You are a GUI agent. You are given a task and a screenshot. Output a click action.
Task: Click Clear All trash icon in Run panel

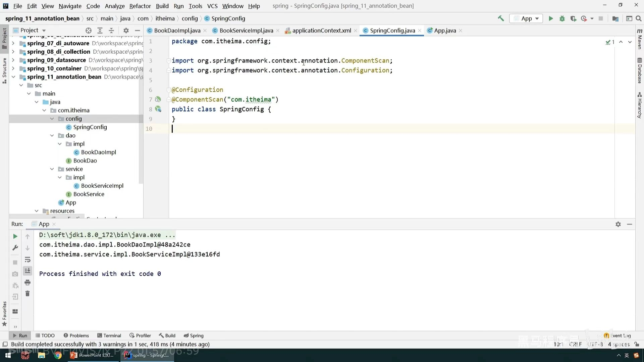tap(28, 294)
